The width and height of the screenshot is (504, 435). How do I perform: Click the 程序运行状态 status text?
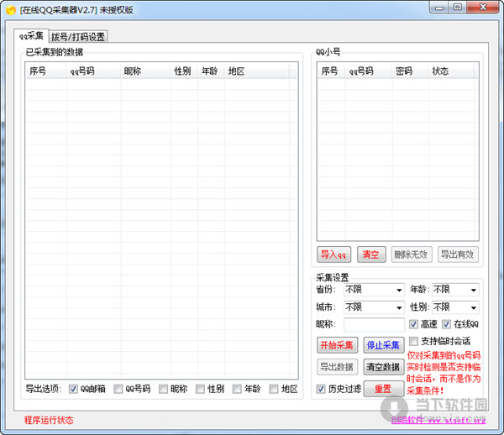click(49, 420)
